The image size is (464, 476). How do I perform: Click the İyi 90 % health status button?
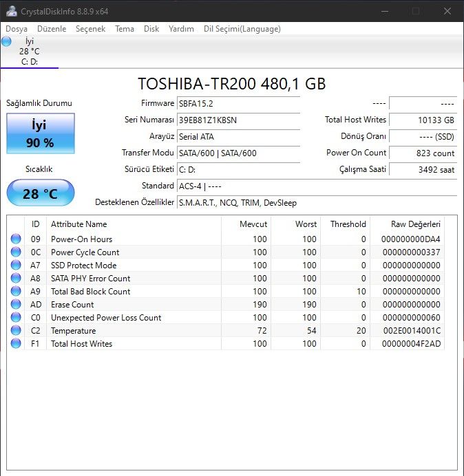coord(41,133)
